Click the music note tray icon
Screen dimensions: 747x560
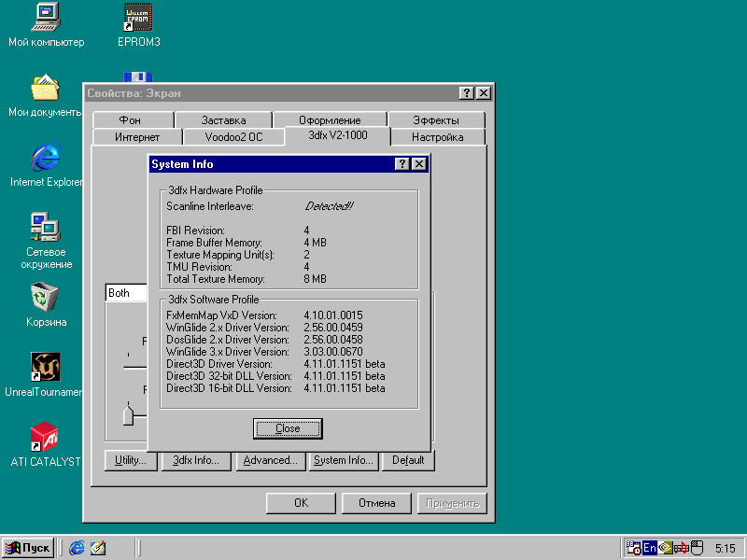pyautogui.click(x=682, y=548)
